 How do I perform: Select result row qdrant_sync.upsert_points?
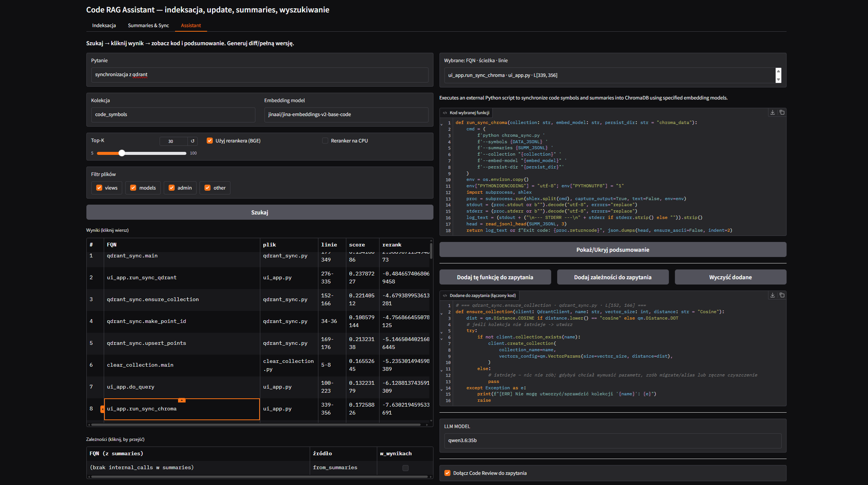click(x=258, y=343)
